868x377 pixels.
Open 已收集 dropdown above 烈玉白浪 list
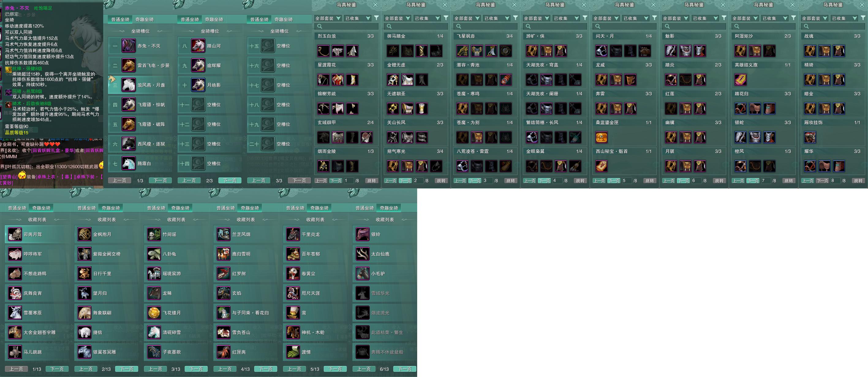pyautogui.click(x=357, y=18)
